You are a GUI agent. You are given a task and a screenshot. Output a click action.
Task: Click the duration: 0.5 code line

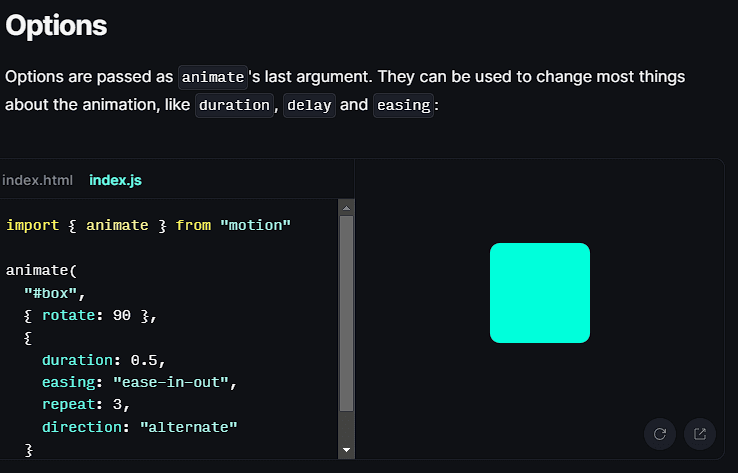click(x=103, y=360)
